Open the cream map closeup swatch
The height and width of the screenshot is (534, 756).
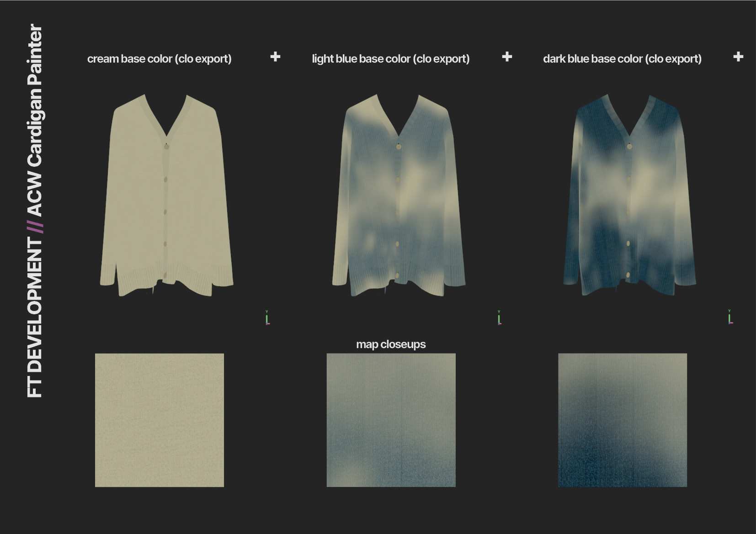point(160,420)
